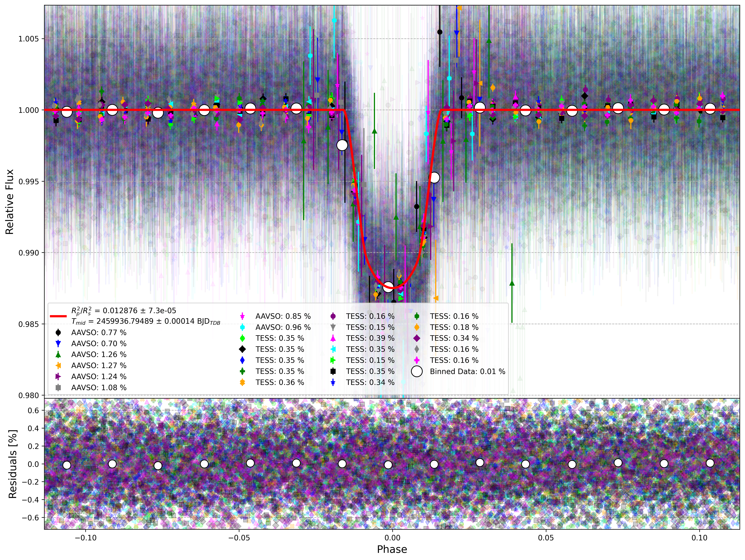Click the Tmid value text in legend
Image resolution: width=745 pixels, height=560 pixels.
(145, 321)
